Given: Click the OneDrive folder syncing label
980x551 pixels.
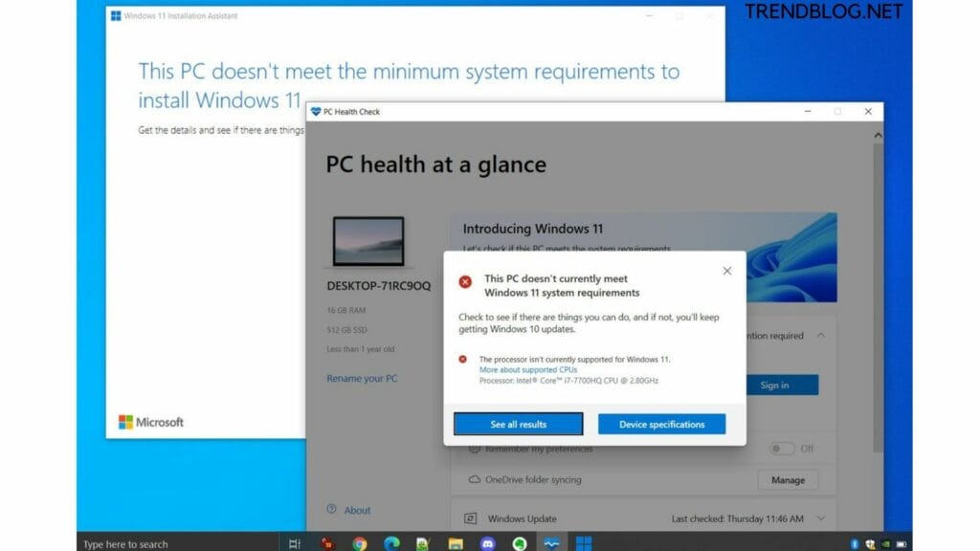Looking at the screenshot, I should (x=533, y=480).
